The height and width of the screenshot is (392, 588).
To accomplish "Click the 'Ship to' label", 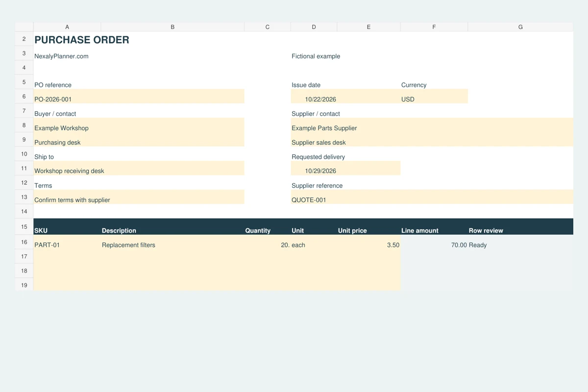I will pos(44,157).
